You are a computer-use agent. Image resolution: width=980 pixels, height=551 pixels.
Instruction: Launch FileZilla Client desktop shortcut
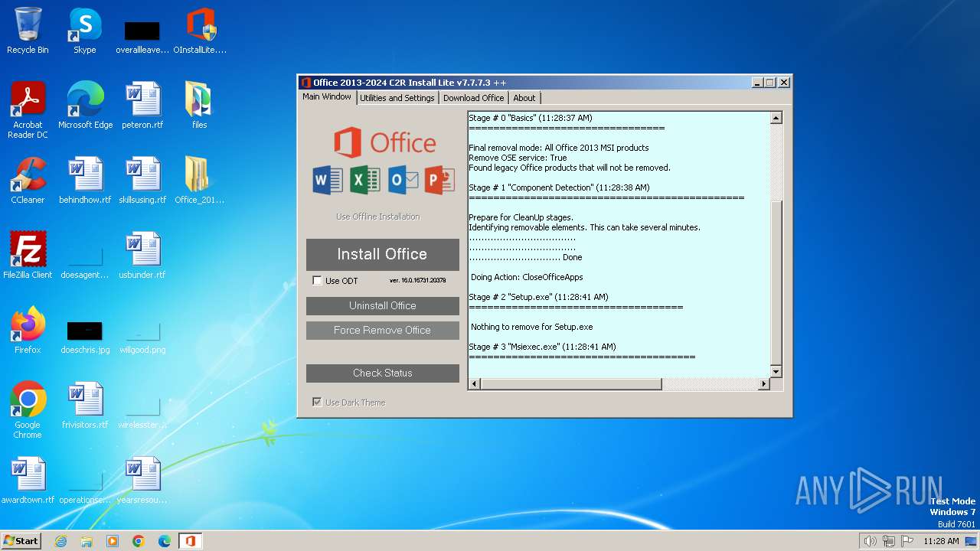coord(28,255)
